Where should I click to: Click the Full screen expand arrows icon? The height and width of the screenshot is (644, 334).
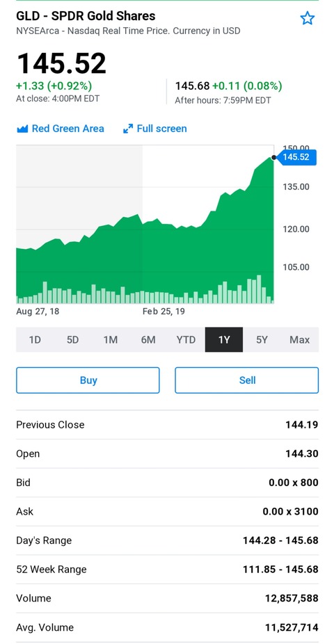coord(128,129)
